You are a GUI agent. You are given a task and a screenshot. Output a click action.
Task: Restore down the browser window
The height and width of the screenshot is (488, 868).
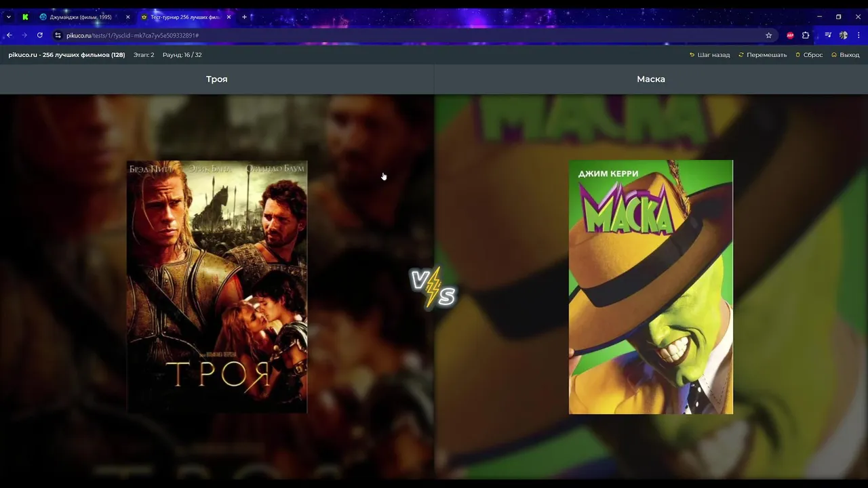pyautogui.click(x=838, y=17)
